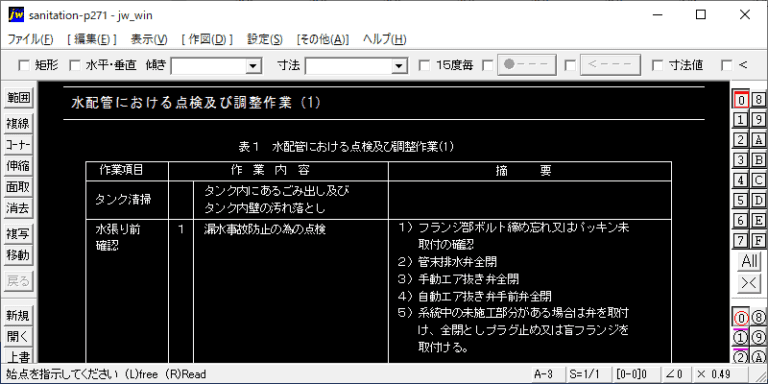Click the 寸法 input field
Viewport: 768px width, 384px height.
pos(349,66)
